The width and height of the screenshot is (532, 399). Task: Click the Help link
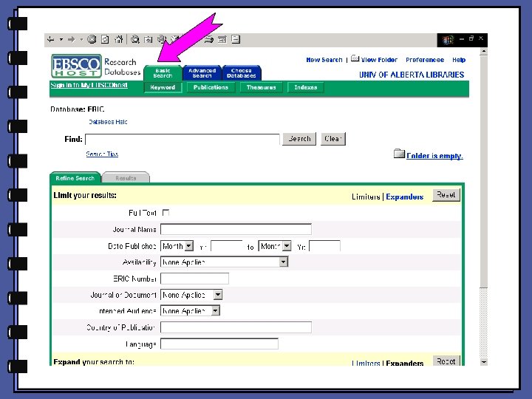coord(459,60)
